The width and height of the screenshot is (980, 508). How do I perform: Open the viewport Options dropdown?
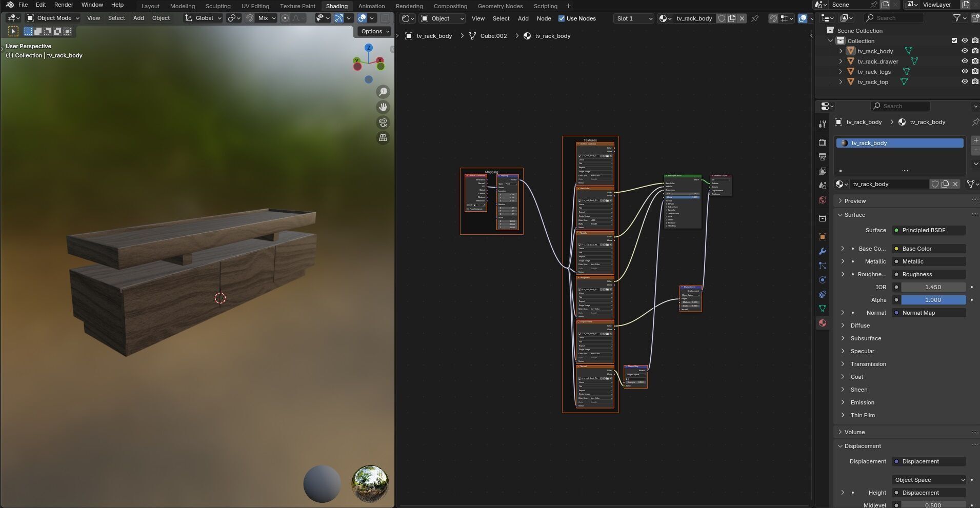click(x=375, y=31)
